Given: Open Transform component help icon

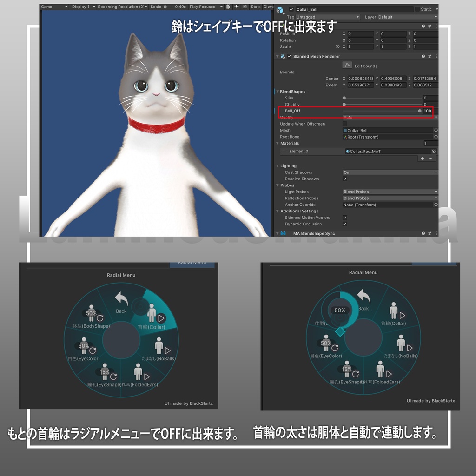Looking at the screenshot, I should tap(423, 26).
